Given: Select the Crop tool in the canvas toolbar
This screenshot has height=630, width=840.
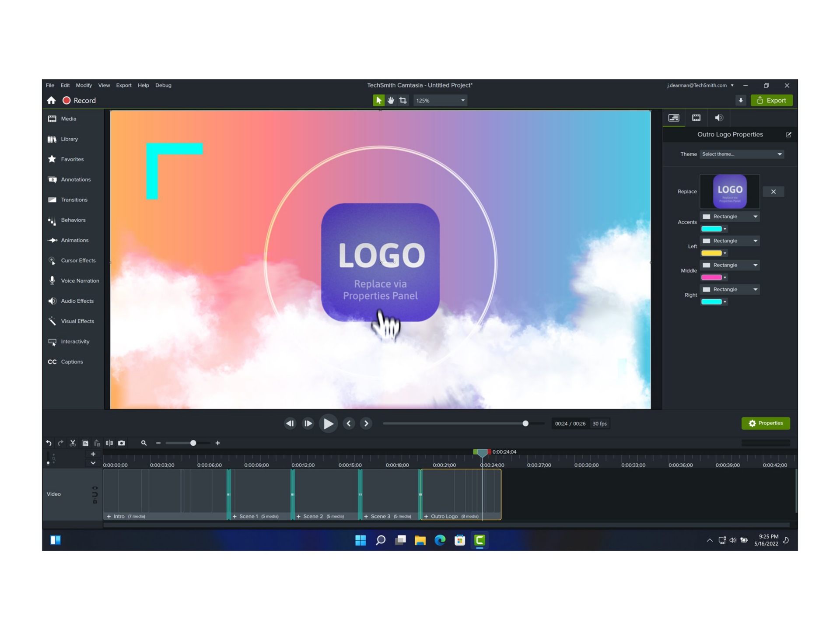Looking at the screenshot, I should [402, 100].
